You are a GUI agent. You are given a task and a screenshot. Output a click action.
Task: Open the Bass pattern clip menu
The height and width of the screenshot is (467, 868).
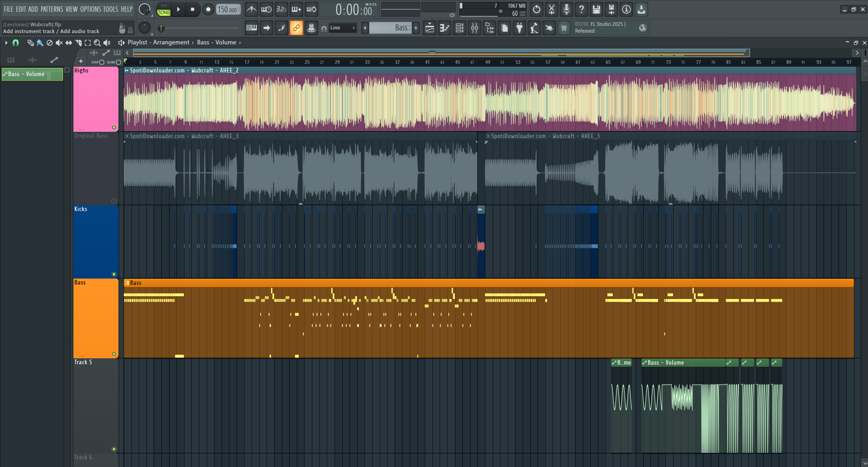pos(127,283)
